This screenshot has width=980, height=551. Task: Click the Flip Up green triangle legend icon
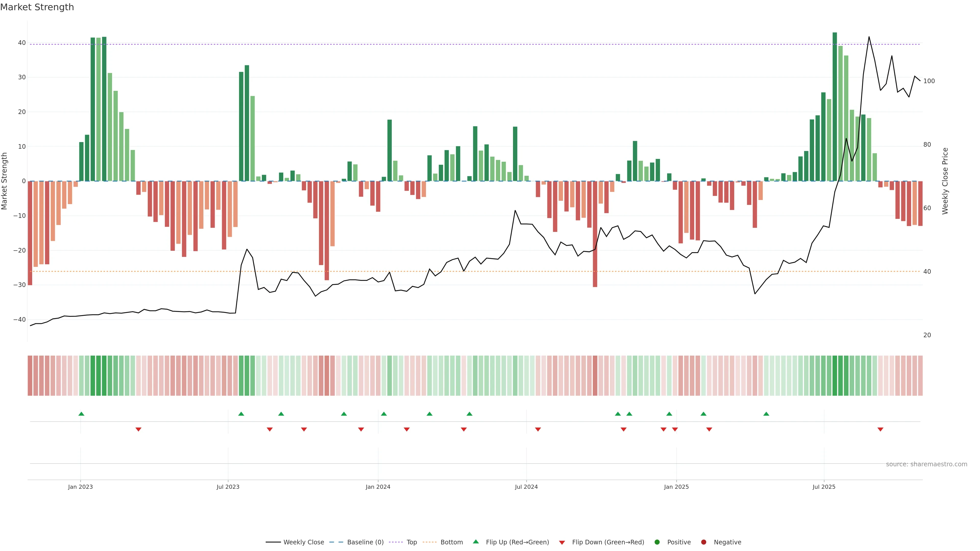pyautogui.click(x=475, y=542)
